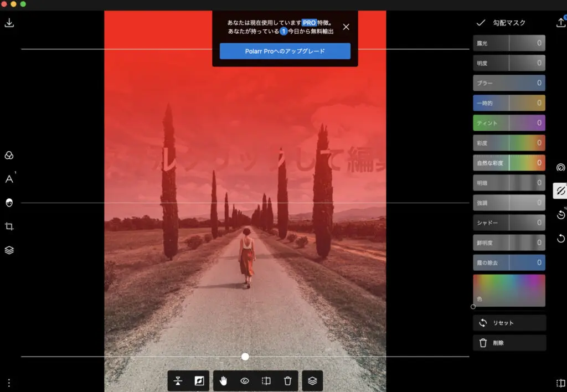Open the face retouch tool
This screenshot has height=392, width=567.
tap(9, 203)
